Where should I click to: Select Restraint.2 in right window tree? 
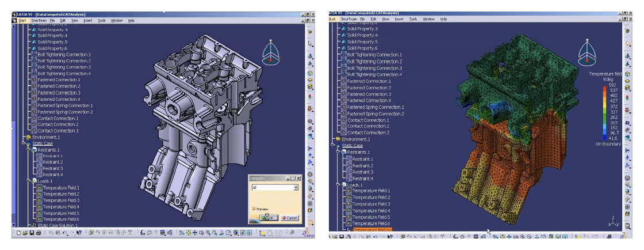(x=363, y=165)
